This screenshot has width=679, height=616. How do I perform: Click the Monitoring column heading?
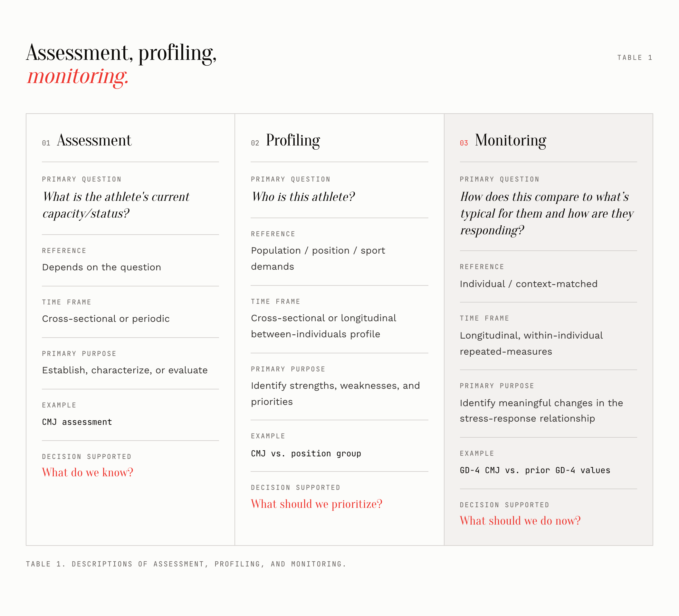pos(511,141)
